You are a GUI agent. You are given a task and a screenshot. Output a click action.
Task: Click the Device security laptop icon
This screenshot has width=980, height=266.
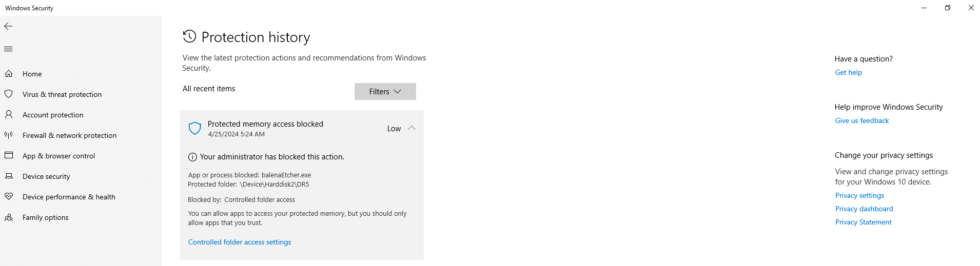tap(9, 176)
